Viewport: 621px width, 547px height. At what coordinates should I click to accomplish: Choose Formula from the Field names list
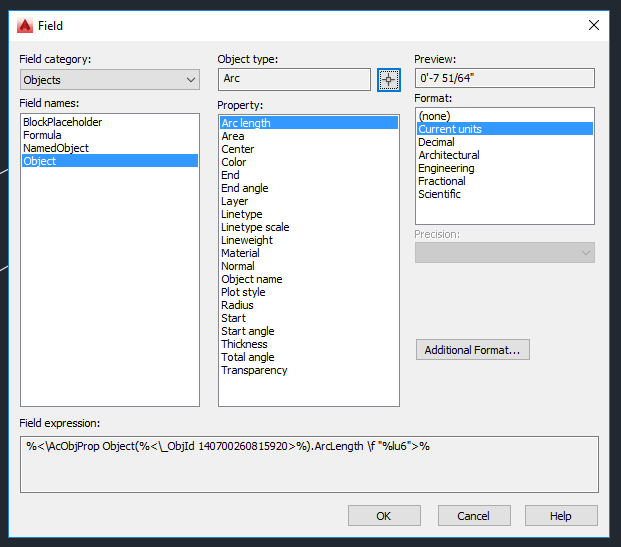[x=42, y=135]
